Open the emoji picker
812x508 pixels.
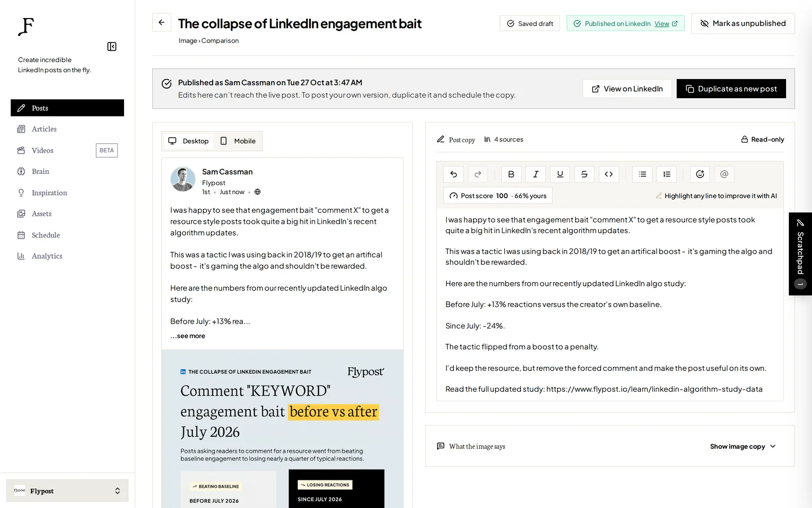(x=700, y=174)
